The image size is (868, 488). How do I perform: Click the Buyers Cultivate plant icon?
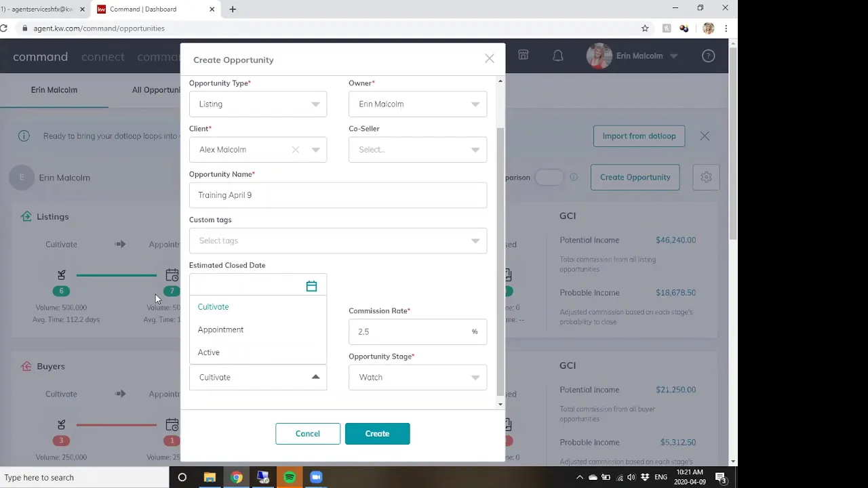click(61, 424)
